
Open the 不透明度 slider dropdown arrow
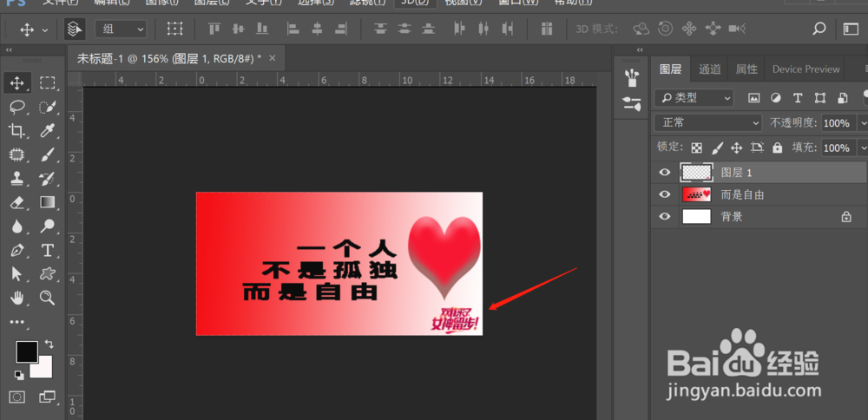pos(862,123)
